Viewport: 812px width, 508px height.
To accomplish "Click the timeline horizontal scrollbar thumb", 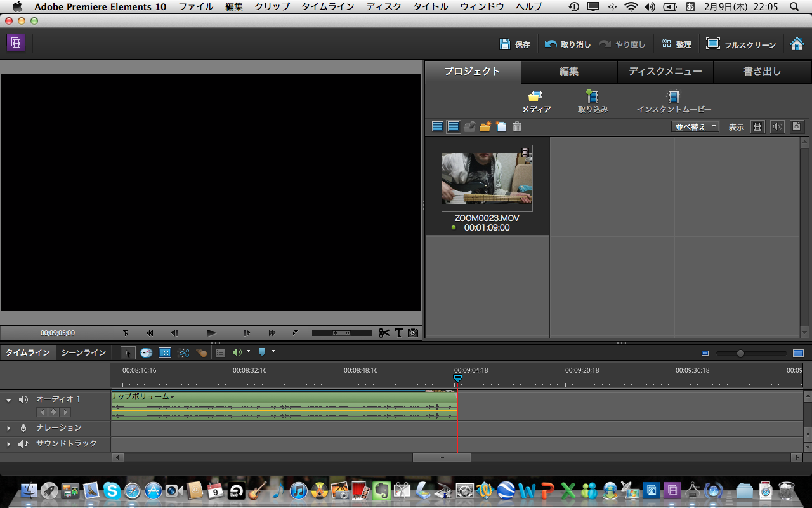I will coord(442,457).
